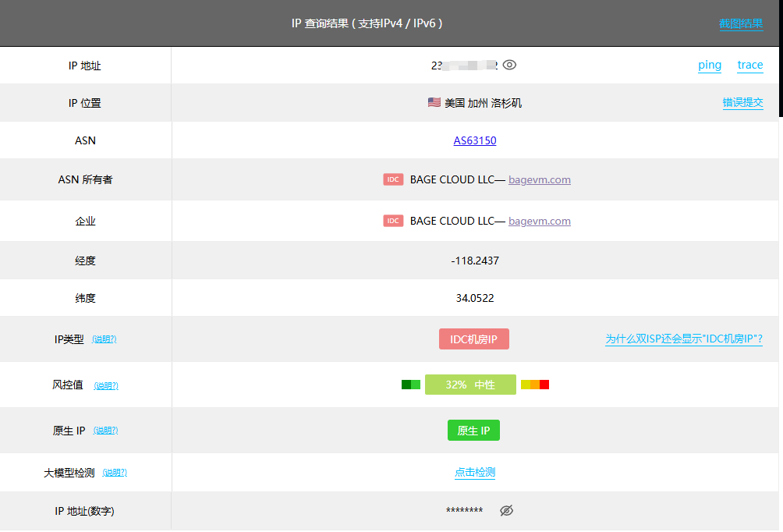Screen dimensions: 783x532
Task: Click the green risk scale blocks
Action: [411, 385]
